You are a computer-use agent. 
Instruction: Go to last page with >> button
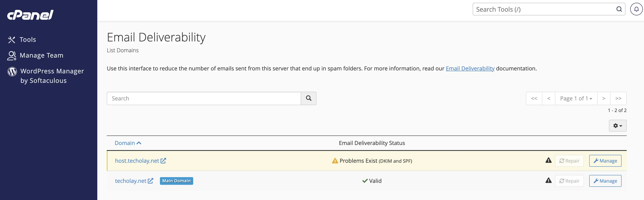[618, 98]
